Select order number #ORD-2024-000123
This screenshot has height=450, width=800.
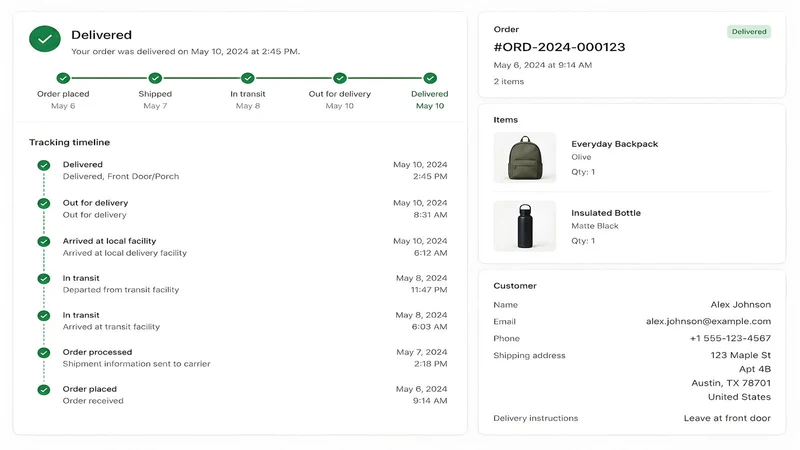(559, 47)
